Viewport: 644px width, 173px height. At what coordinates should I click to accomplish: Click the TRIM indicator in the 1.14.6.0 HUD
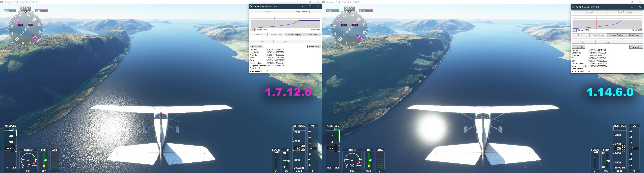pos(606,160)
